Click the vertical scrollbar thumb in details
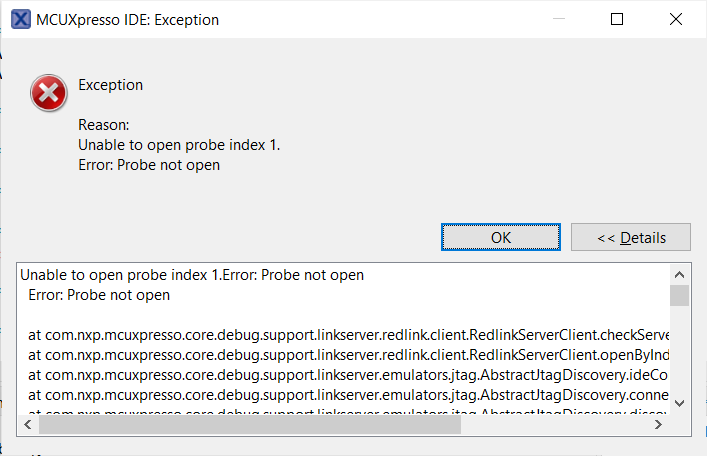 pos(679,295)
